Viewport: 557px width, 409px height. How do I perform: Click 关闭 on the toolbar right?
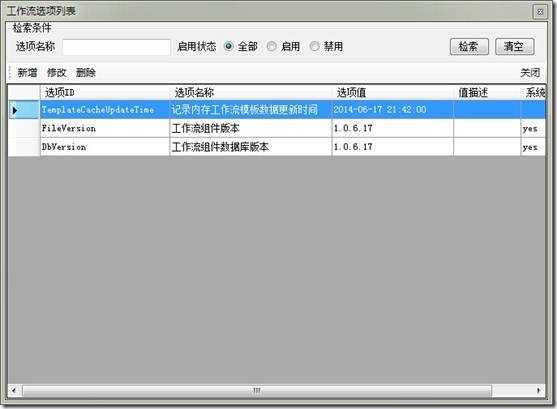click(x=530, y=72)
